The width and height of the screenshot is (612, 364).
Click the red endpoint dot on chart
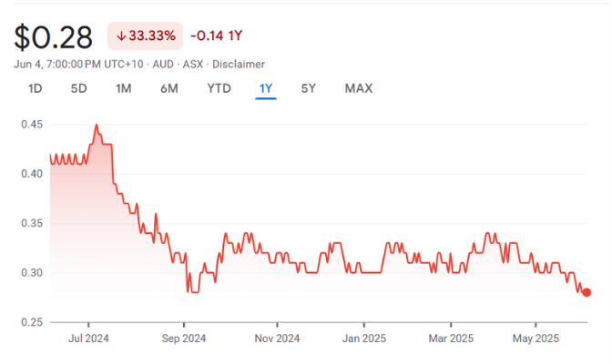tap(586, 292)
